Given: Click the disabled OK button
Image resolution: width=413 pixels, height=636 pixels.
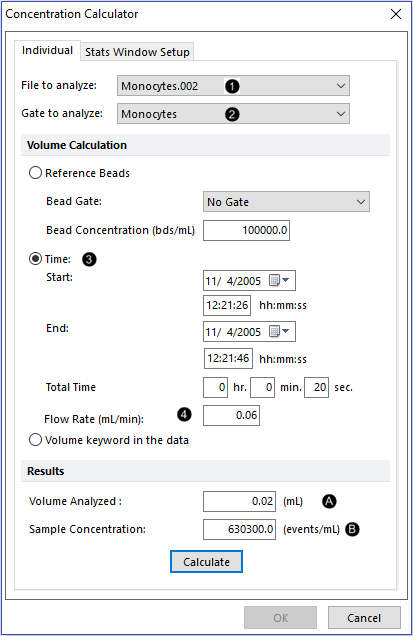Looking at the screenshot, I should click(x=280, y=618).
